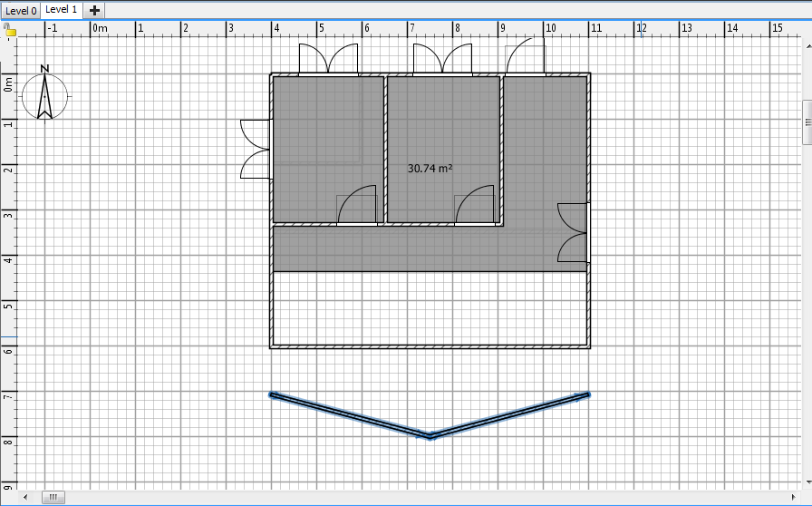
Task: Select the north compass rose
Action: (44, 92)
